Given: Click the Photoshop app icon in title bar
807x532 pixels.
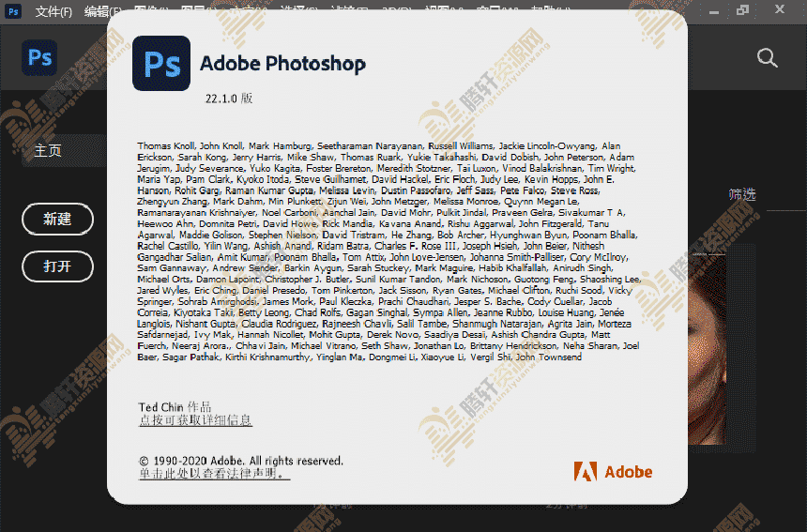Looking at the screenshot, I should click(13, 11).
